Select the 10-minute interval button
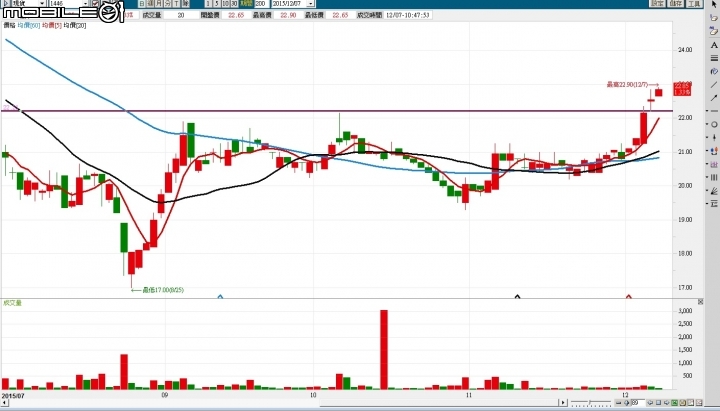Viewport: 720px width, 411px height. point(225,3)
